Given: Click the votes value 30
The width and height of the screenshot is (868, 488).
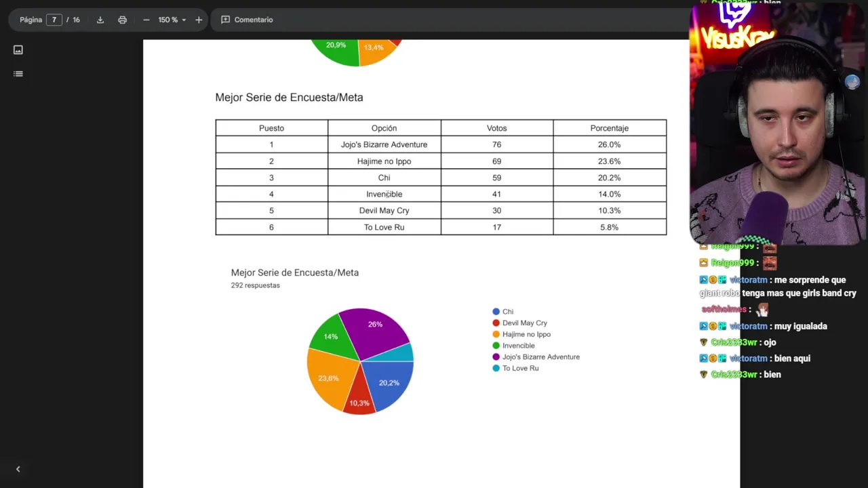Looking at the screenshot, I should click(x=496, y=211).
